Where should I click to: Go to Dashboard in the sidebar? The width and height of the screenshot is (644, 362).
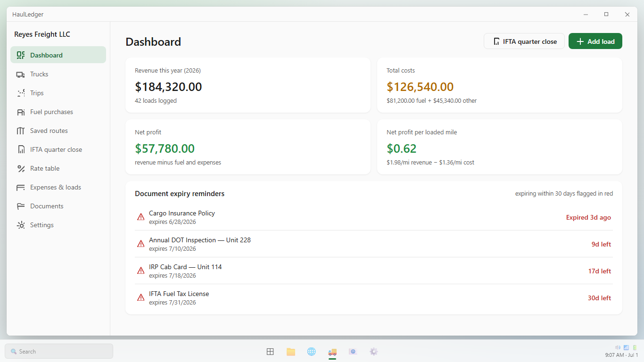(x=58, y=55)
